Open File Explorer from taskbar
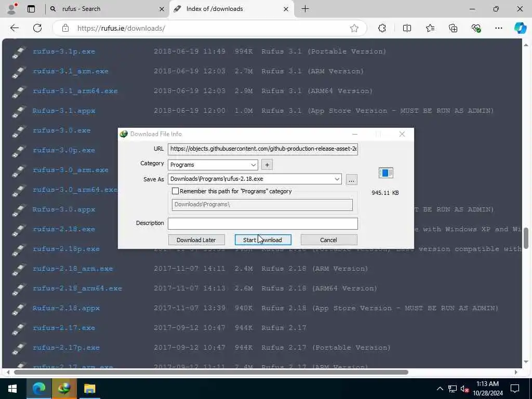The image size is (532, 399). coord(89,389)
